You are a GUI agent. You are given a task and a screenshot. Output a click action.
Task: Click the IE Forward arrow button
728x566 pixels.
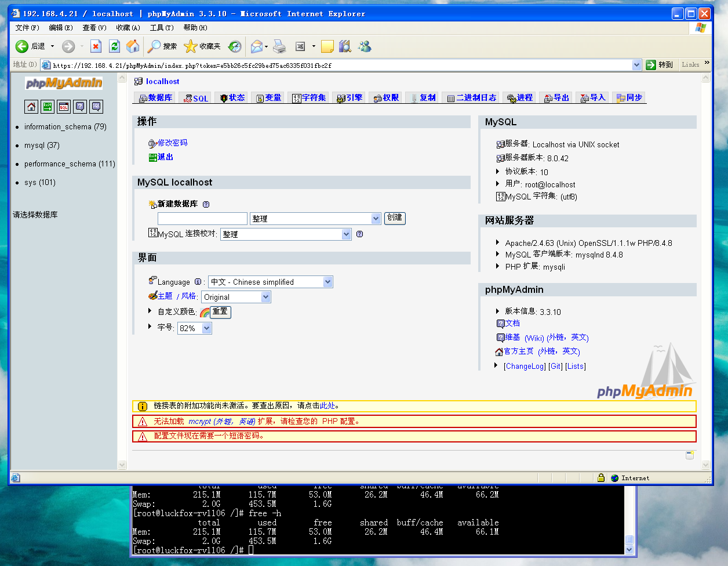pyautogui.click(x=68, y=46)
